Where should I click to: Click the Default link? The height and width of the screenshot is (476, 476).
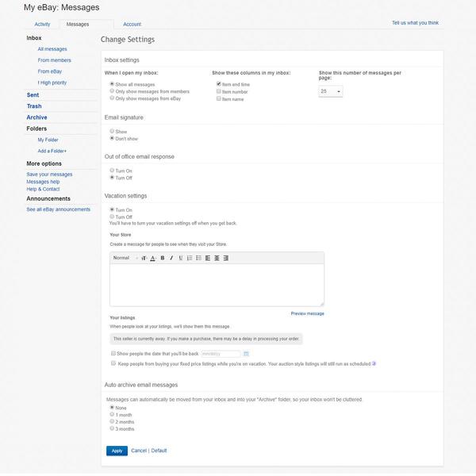click(x=159, y=451)
